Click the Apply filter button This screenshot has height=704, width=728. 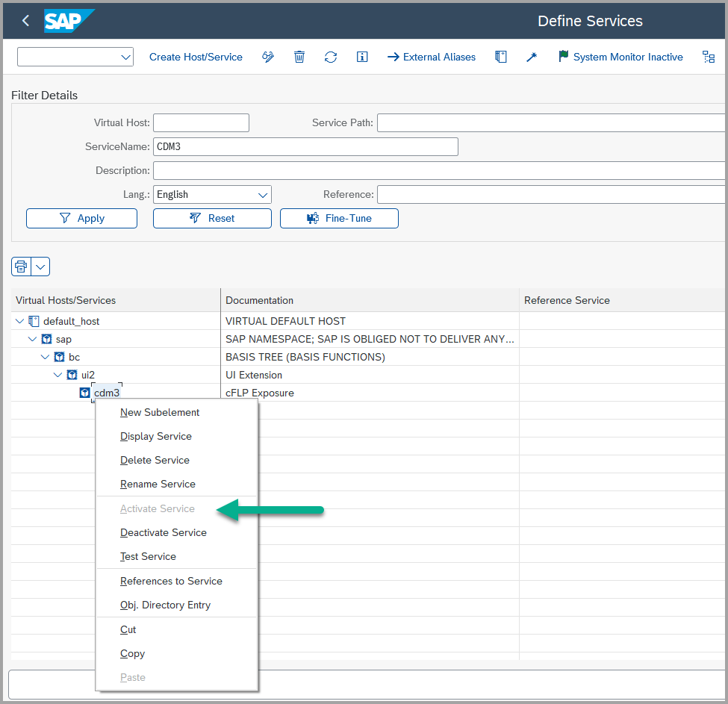point(81,218)
